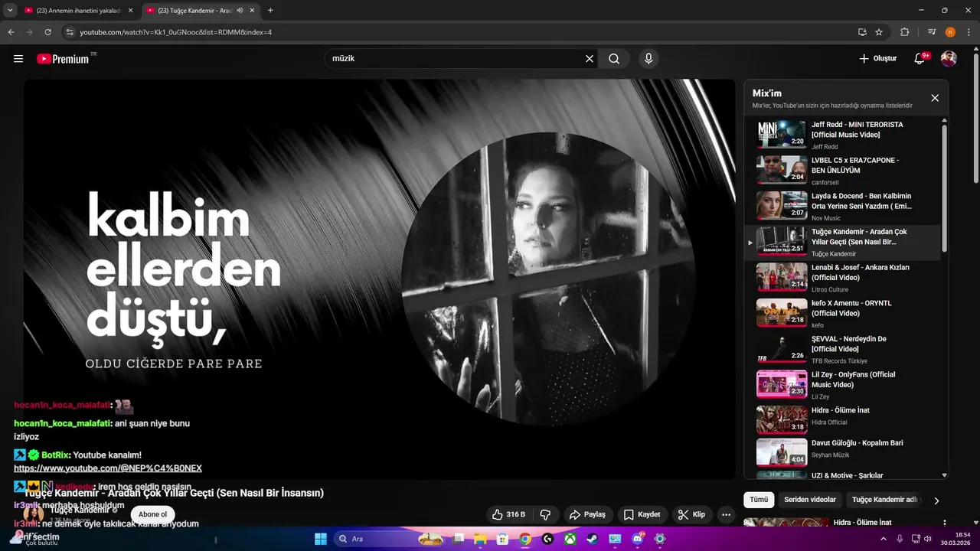Open the taskbar clock and date
This screenshot has height=551, width=980.
[957, 539]
